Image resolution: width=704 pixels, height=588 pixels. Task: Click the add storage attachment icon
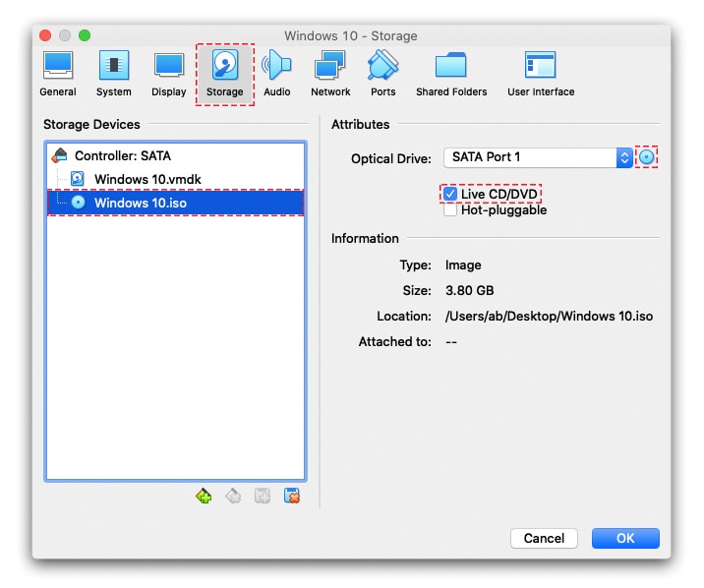[x=263, y=496]
